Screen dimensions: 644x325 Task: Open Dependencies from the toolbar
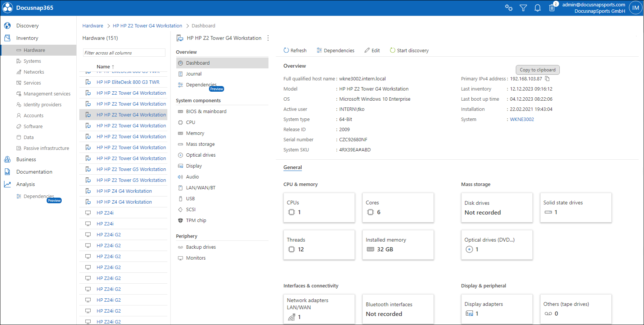[336, 50]
